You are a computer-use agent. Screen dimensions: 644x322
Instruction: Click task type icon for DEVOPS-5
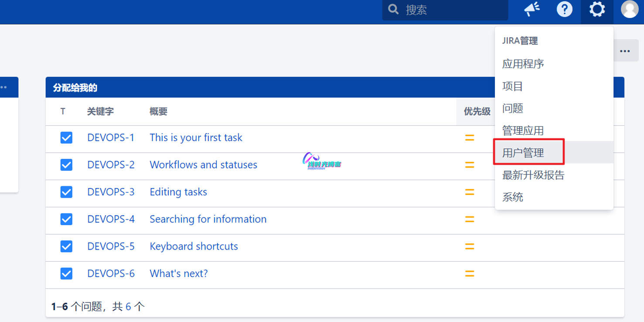66,247
